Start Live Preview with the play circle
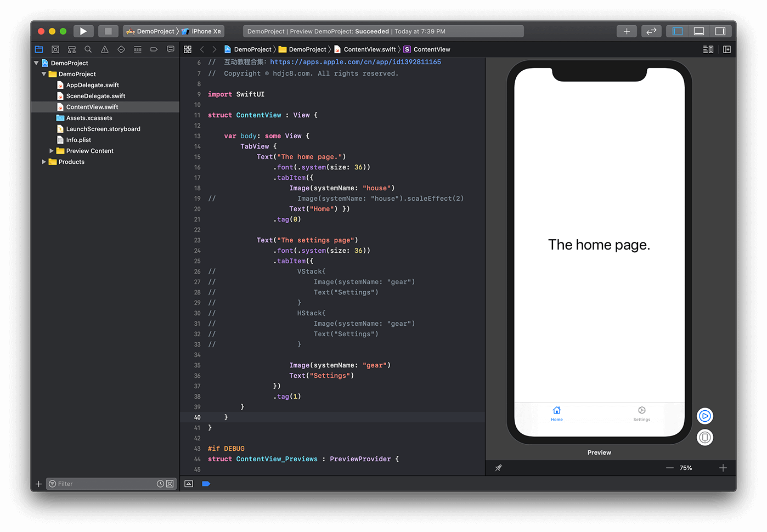Image resolution: width=767 pixels, height=532 pixels. pyautogui.click(x=705, y=416)
